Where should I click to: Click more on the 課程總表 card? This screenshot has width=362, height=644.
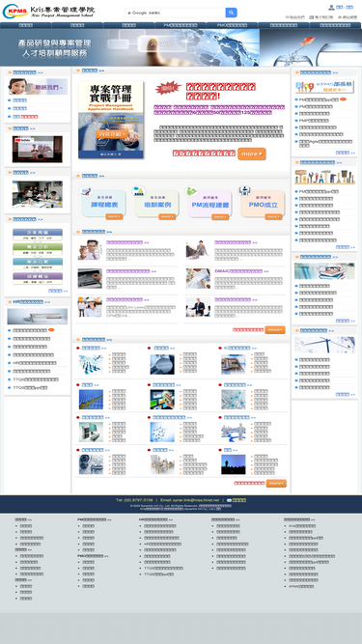pos(114,216)
